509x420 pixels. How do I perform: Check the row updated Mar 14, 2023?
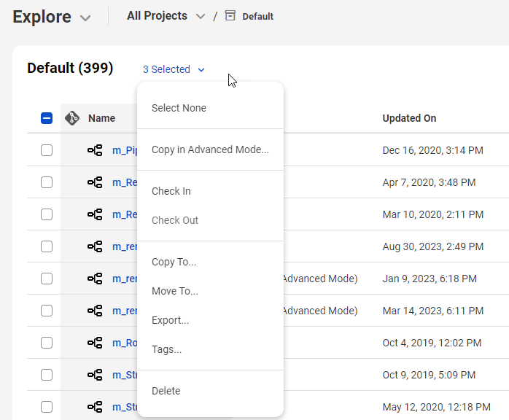tap(47, 311)
